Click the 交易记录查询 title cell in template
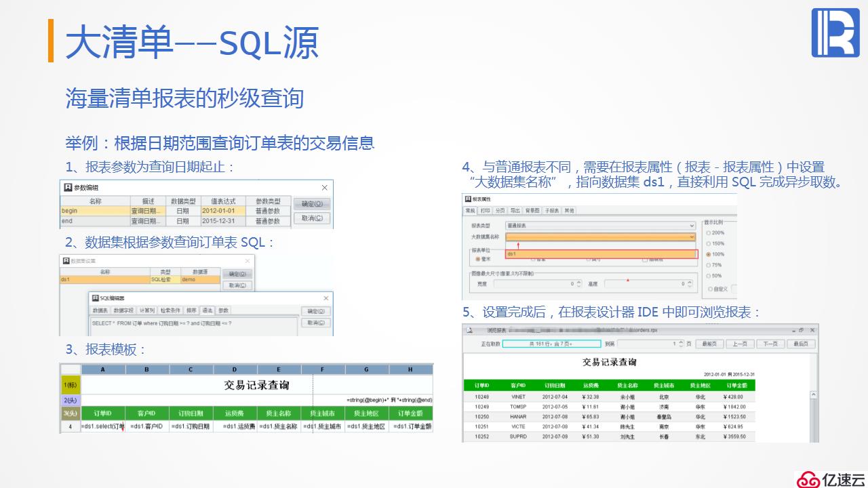 256,385
